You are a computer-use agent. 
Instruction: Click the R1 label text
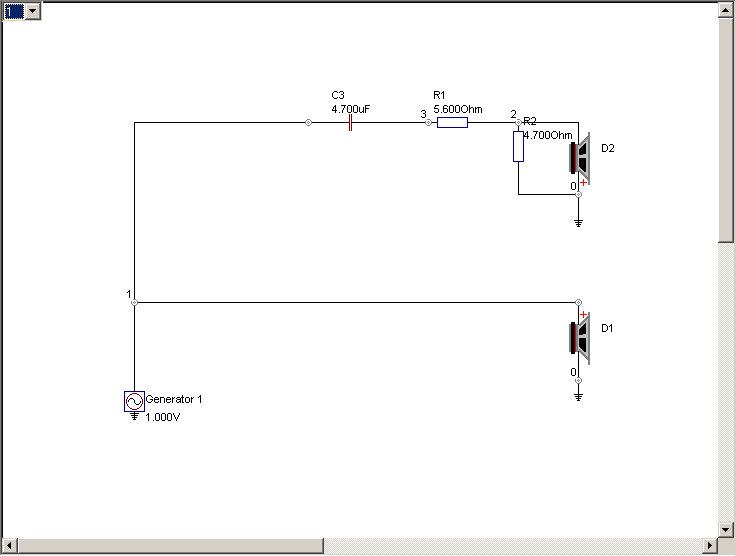point(439,95)
